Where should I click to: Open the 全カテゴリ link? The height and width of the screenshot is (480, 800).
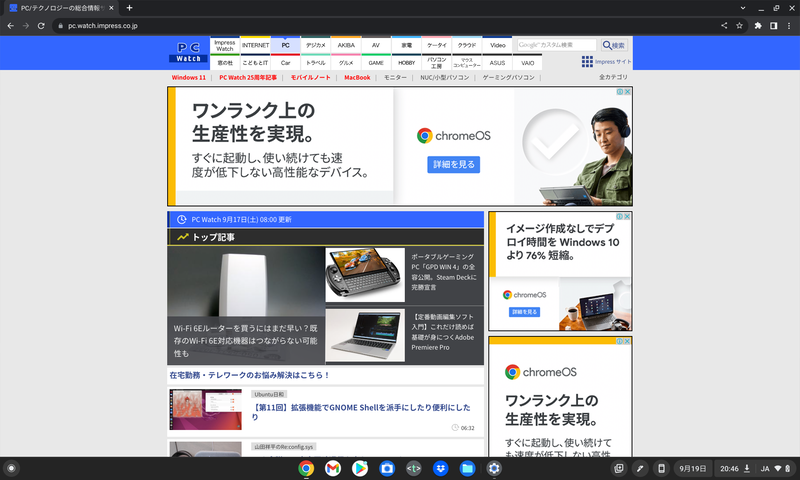[x=613, y=77]
